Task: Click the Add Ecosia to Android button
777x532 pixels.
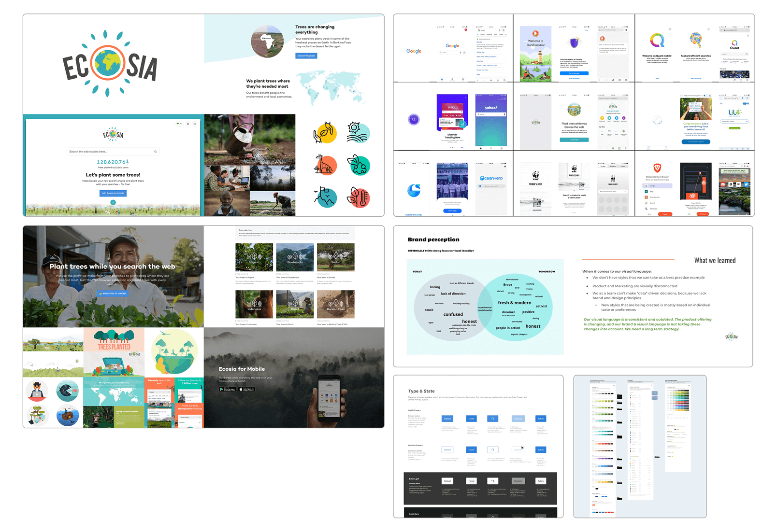Action: [x=113, y=193]
